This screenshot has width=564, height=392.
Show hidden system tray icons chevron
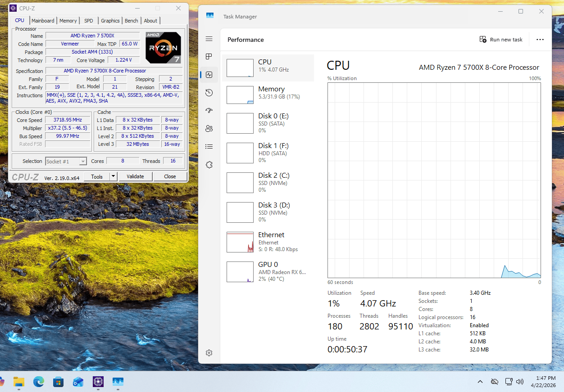(480, 382)
